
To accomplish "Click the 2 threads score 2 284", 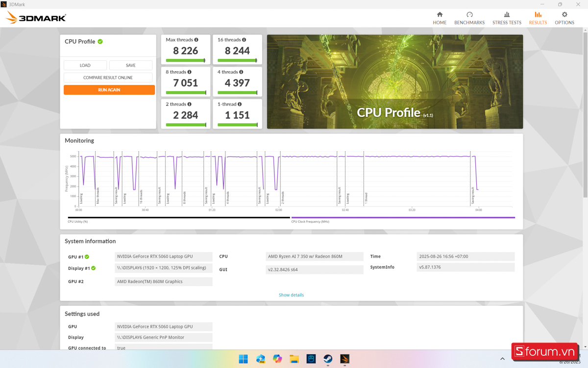I will [x=186, y=115].
